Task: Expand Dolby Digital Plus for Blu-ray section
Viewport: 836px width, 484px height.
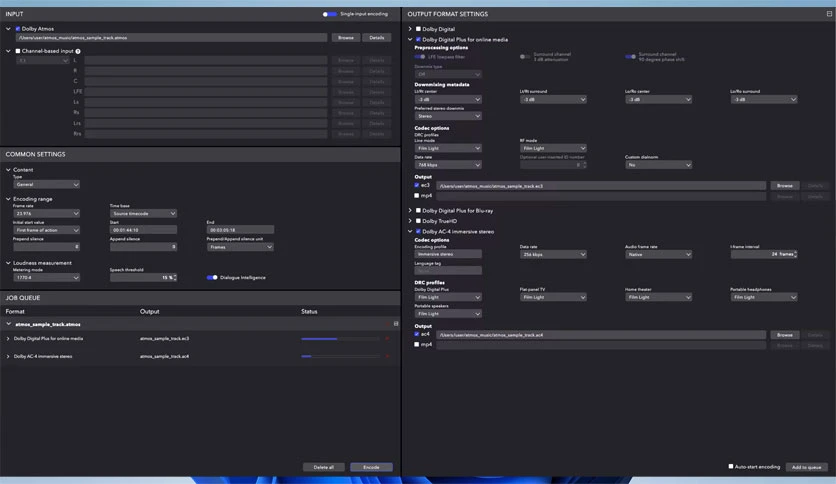Action: [x=410, y=211]
